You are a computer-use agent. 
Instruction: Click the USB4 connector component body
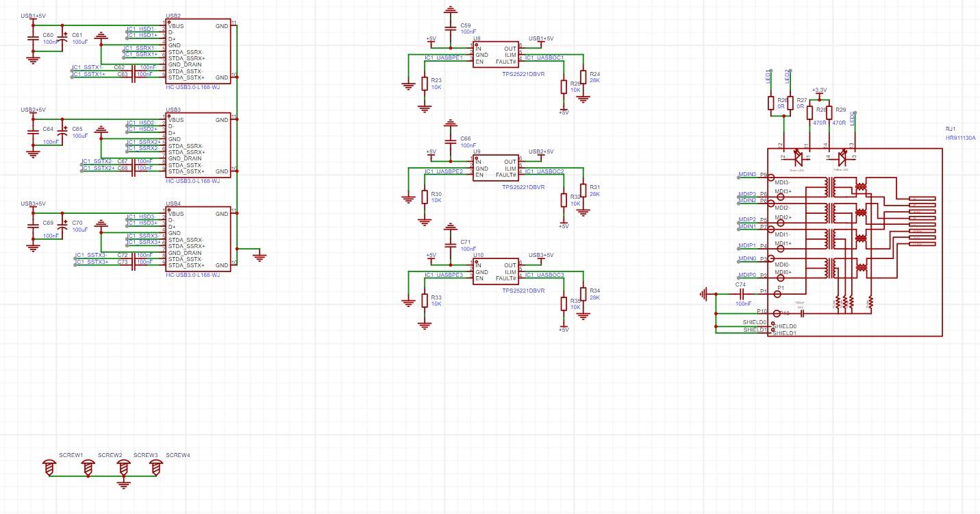coord(198,240)
